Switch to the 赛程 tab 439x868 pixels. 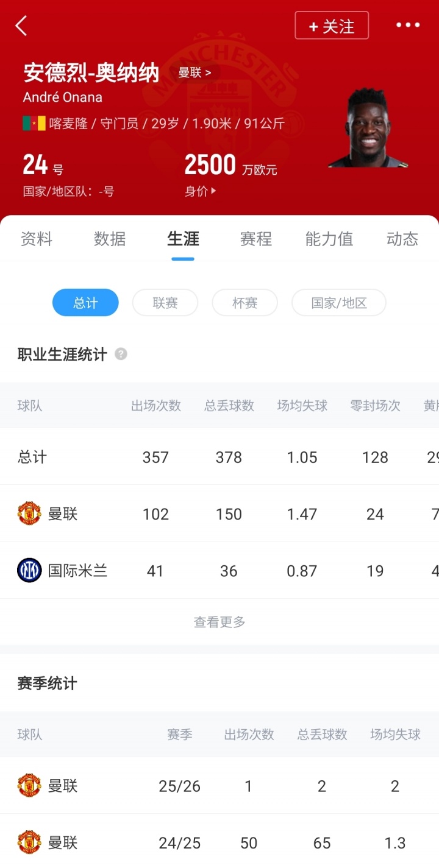point(256,239)
